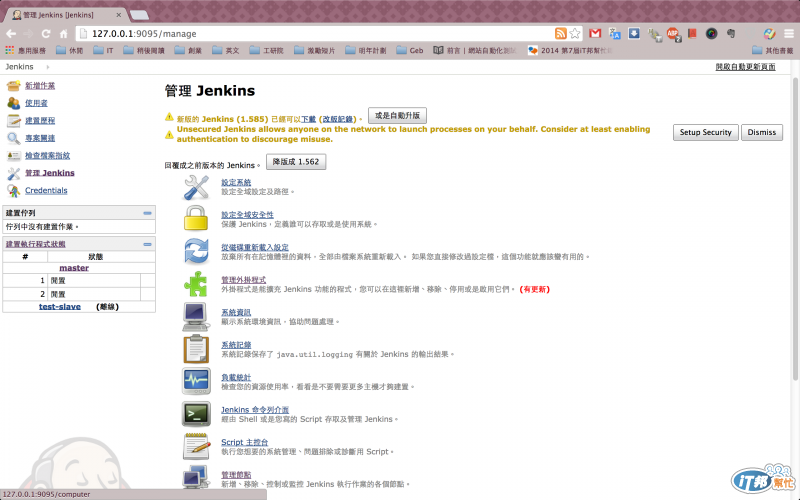The width and height of the screenshot is (800, 500).
Task: Click the RSS feed icon in address bar
Action: 560,34
